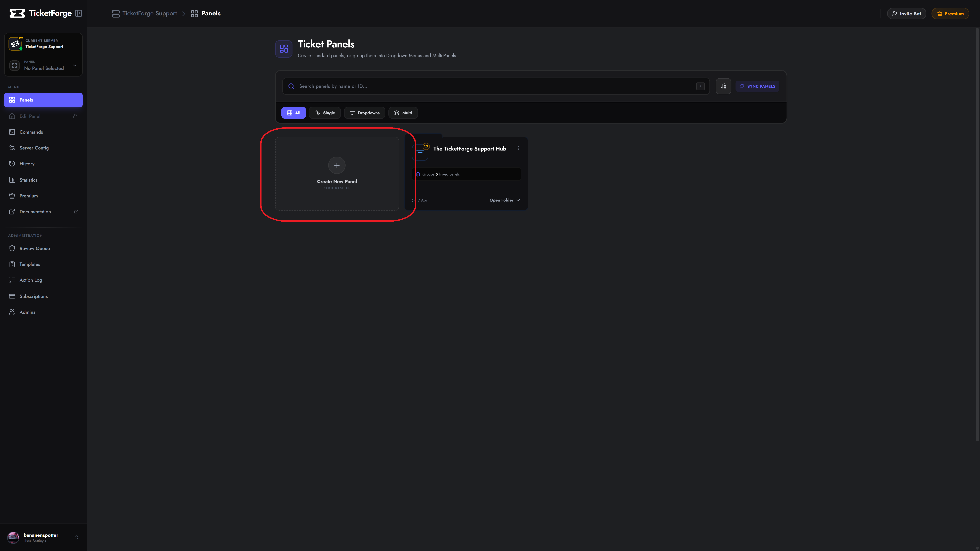Go to TicketForge Support breadcrumb
The image size is (980, 551).
tap(145, 13)
